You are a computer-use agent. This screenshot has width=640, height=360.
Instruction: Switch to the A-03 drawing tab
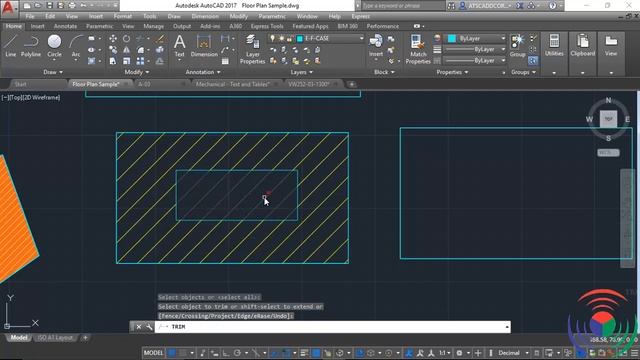click(x=144, y=84)
